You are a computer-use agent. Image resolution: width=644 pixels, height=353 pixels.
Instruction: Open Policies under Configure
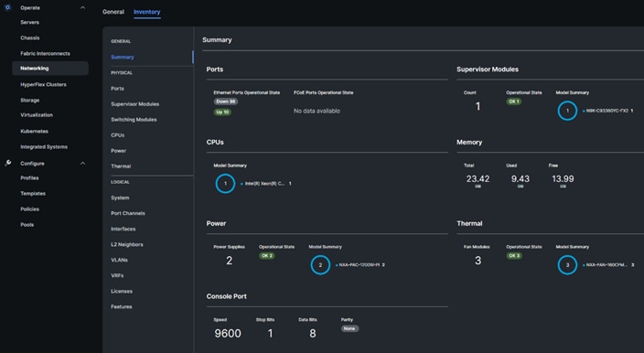point(30,209)
